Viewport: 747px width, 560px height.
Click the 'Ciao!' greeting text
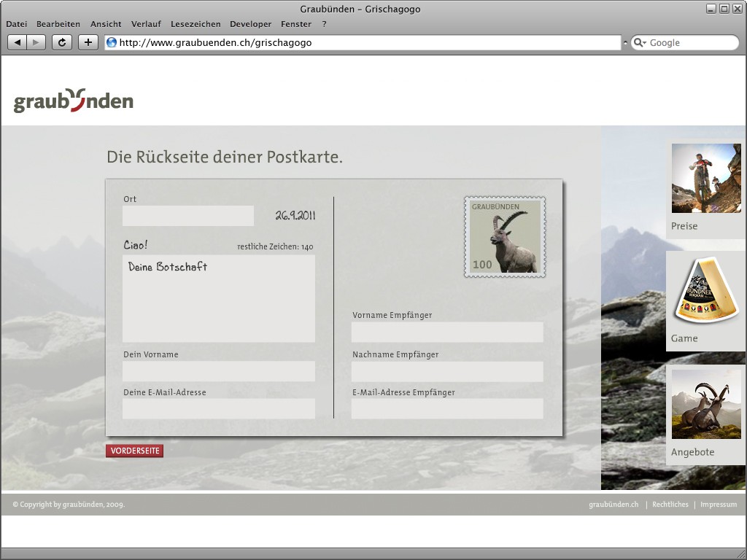tap(136, 245)
